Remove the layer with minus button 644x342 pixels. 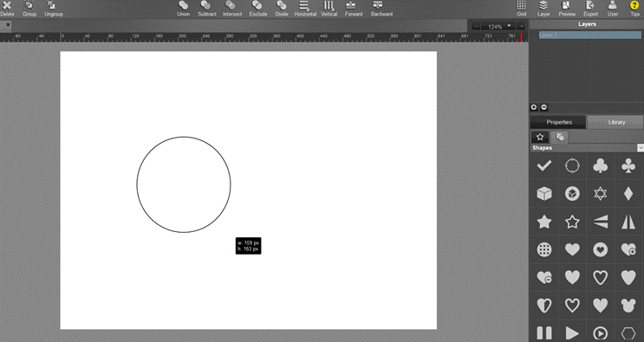point(543,107)
